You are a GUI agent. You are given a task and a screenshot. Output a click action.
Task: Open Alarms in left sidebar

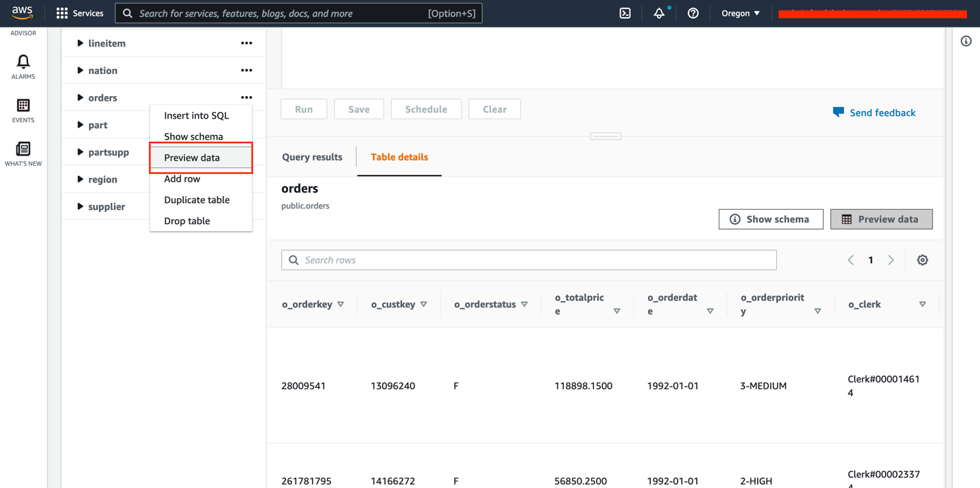tap(23, 66)
